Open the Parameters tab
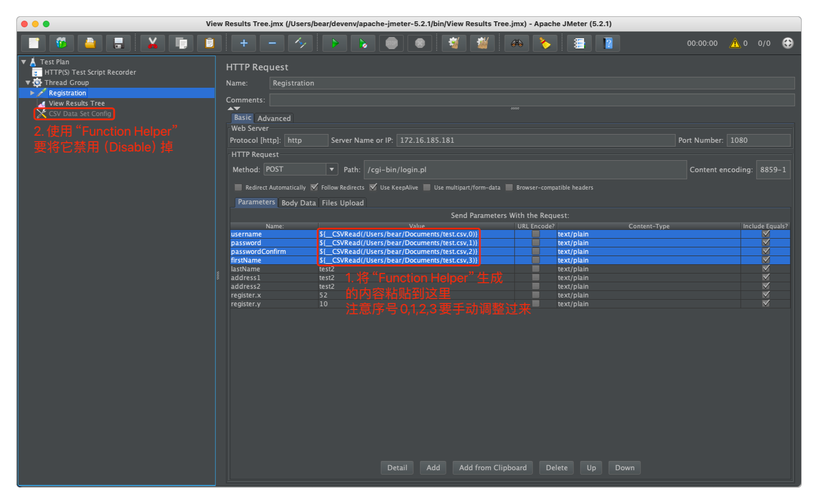The height and width of the screenshot is (504, 818). coord(256,202)
